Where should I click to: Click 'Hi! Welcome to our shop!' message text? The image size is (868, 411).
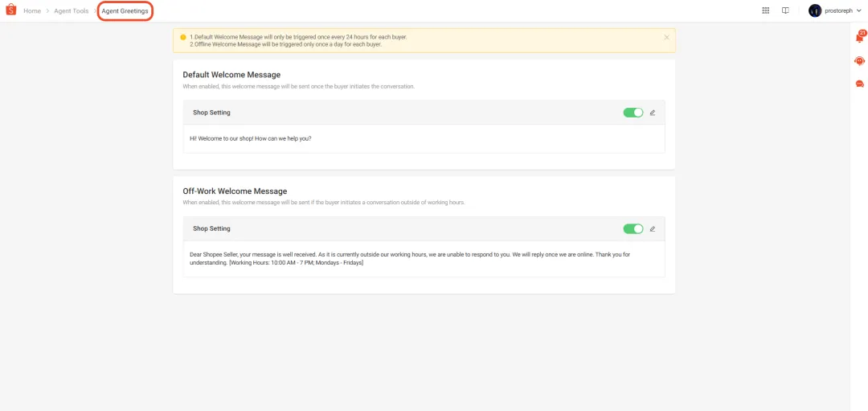tap(250, 138)
